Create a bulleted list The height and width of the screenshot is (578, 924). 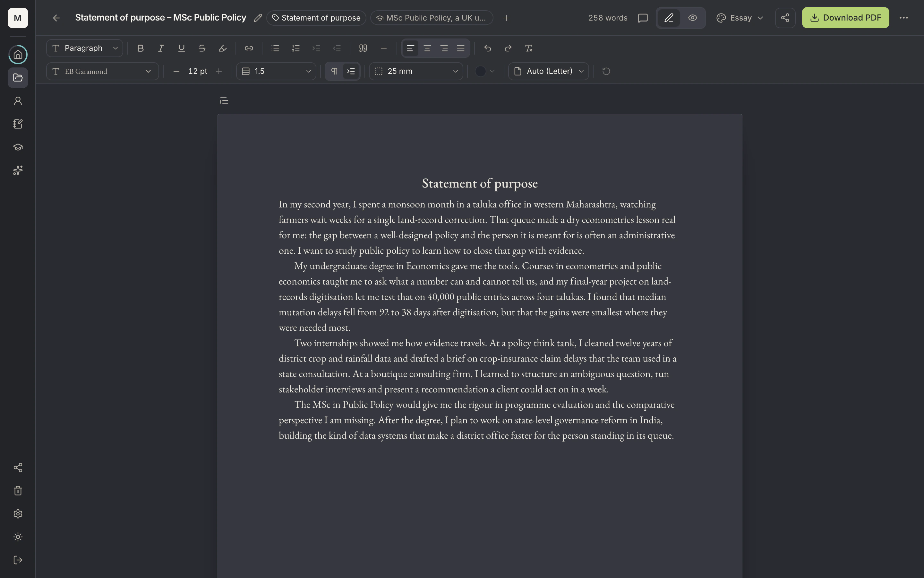275,48
